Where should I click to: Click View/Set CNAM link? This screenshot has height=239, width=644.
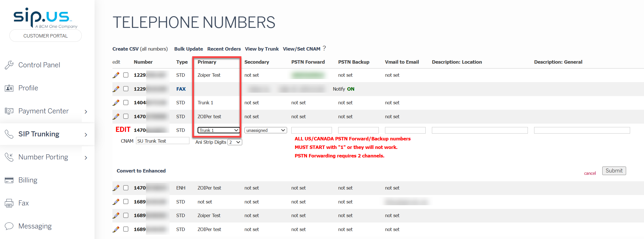click(302, 49)
